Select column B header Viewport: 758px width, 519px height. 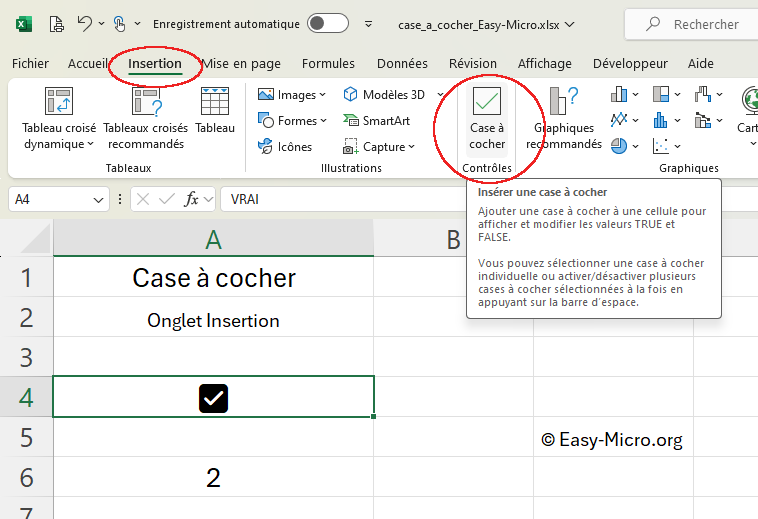pyautogui.click(x=453, y=239)
